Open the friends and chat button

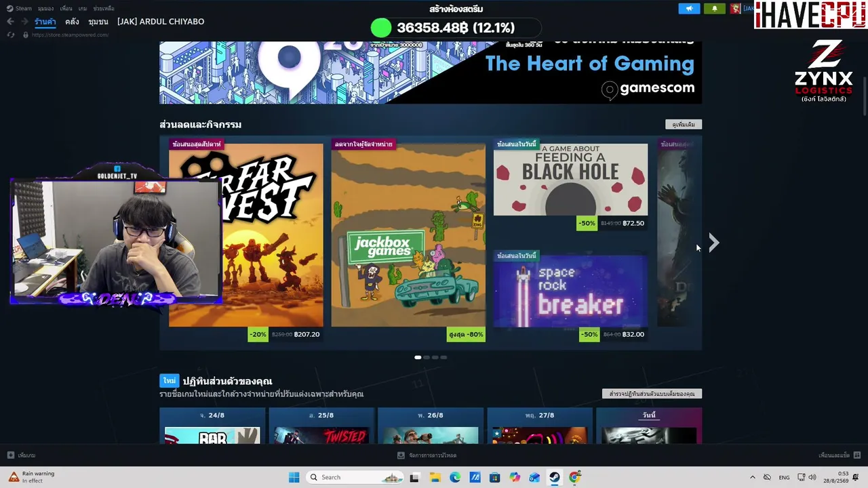tap(840, 455)
